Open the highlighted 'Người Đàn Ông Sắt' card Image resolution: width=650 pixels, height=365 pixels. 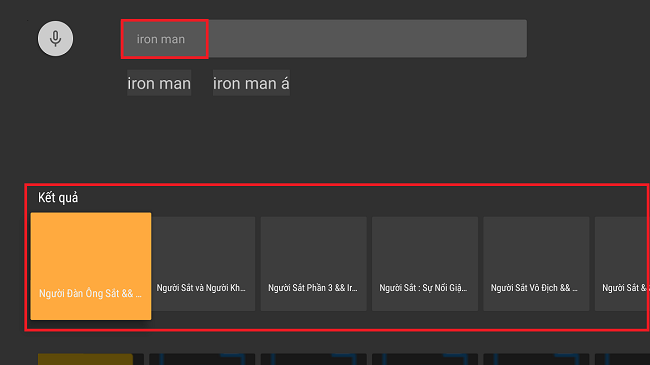point(91,266)
